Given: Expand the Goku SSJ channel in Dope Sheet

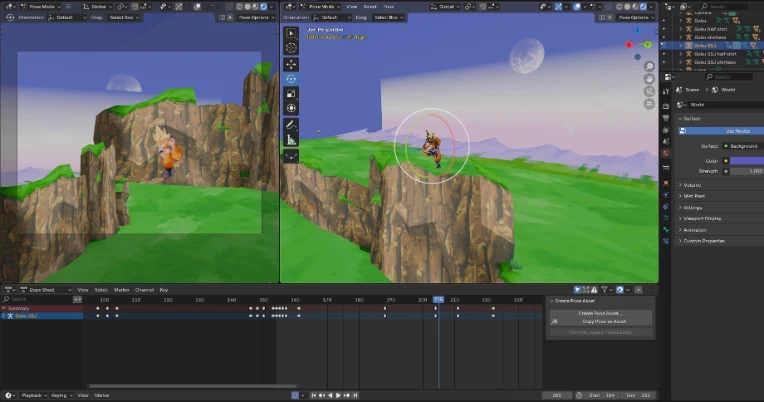Looking at the screenshot, I should coord(4,316).
